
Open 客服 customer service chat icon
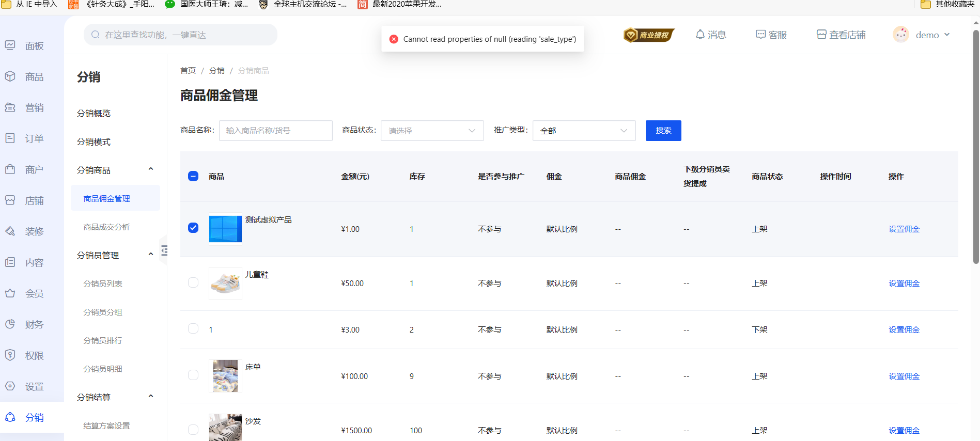click(760, 35)
